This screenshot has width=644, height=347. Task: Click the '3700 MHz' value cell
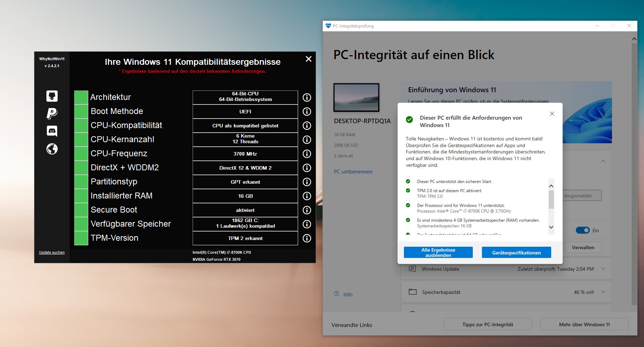[245, 154]
